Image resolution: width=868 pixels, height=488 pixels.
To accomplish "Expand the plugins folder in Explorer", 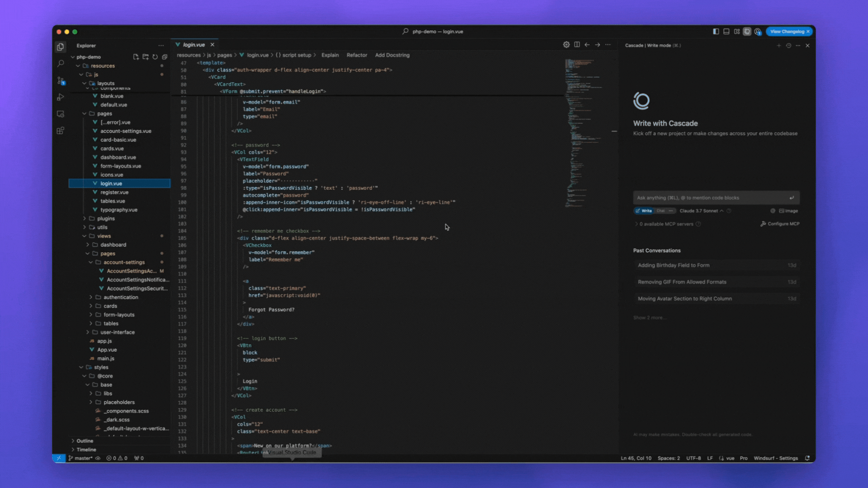I will tap(106, 219).
